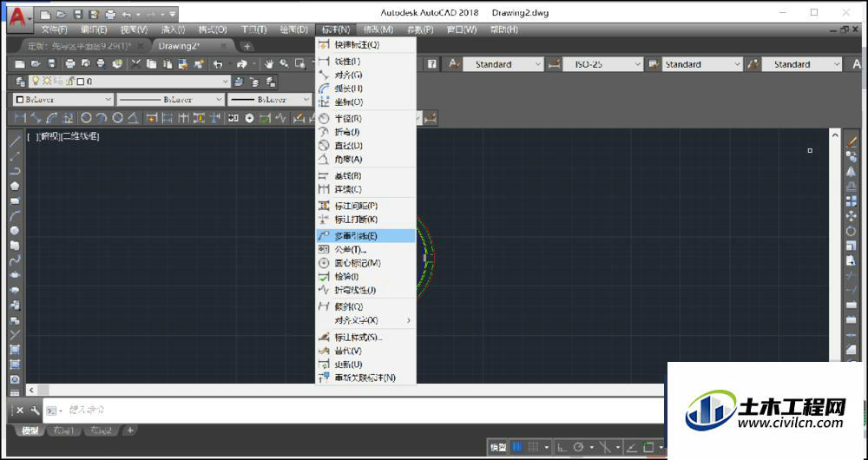Select the Rectangle tool in the Draw toolbar
Image resolution: width=868 pixels, height=460 pixels.
click(15, 200)
